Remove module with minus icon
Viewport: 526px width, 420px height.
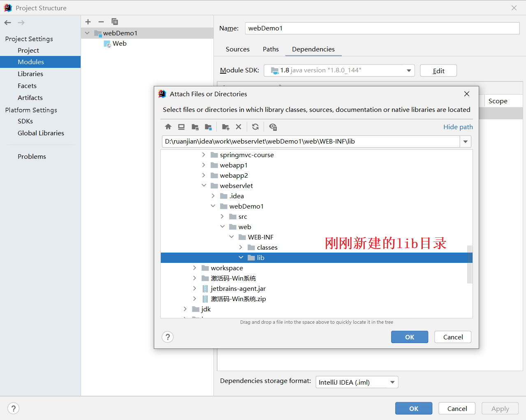101,22
